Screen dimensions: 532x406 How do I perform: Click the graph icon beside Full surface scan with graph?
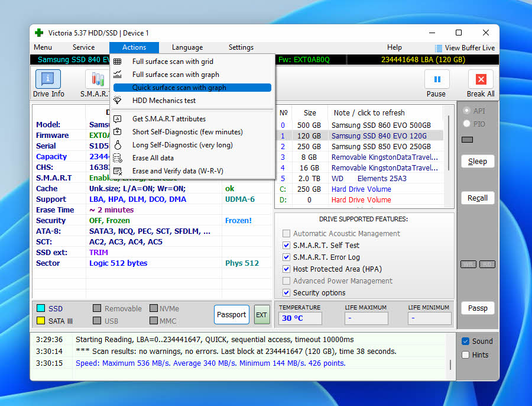pos(118,75)
